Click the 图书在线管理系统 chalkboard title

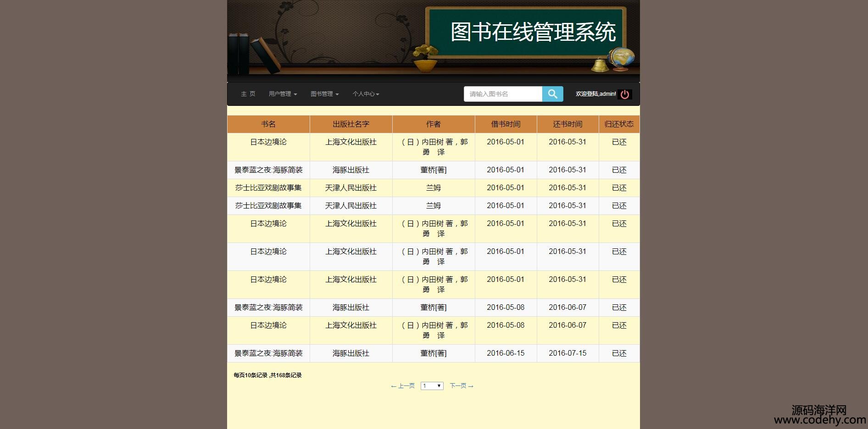point(533,32)
